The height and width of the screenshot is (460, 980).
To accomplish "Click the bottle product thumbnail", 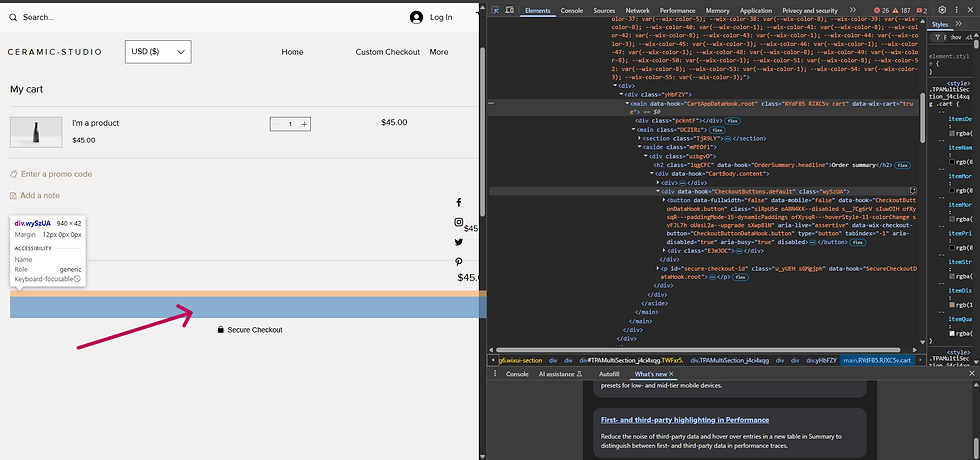I will pos(36,132).
